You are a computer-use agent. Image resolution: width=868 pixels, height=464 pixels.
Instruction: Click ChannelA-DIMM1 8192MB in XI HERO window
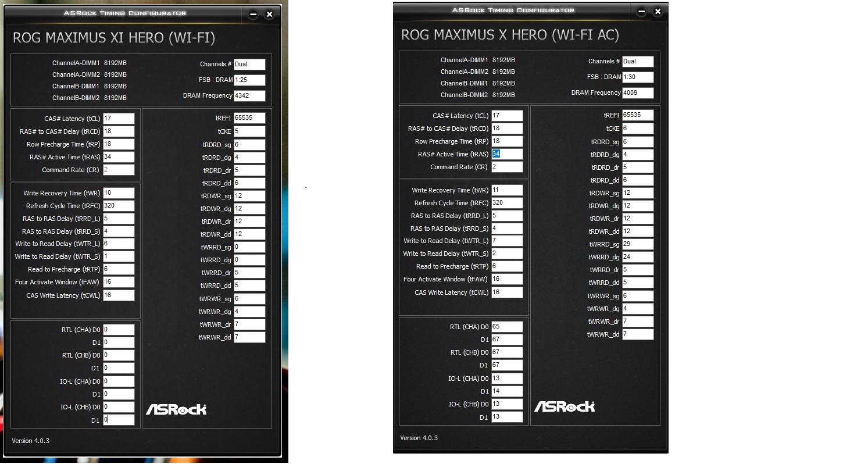(90, 63)
